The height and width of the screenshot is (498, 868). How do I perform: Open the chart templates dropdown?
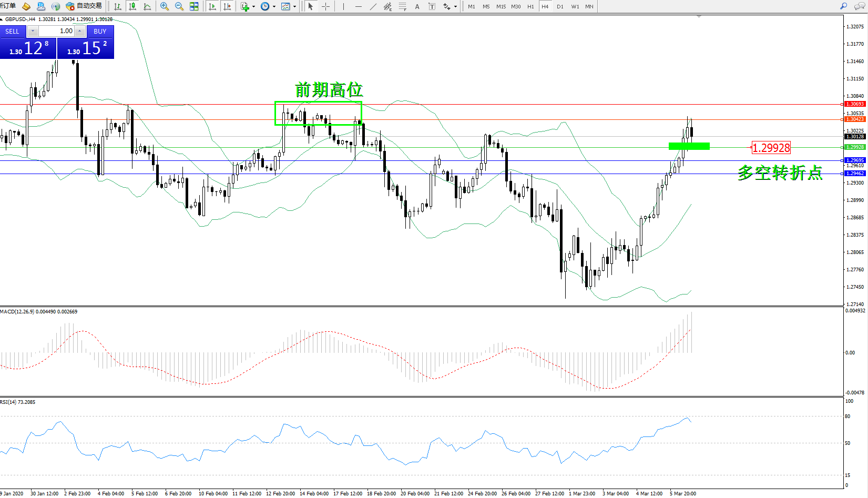(x=294, y=7)
